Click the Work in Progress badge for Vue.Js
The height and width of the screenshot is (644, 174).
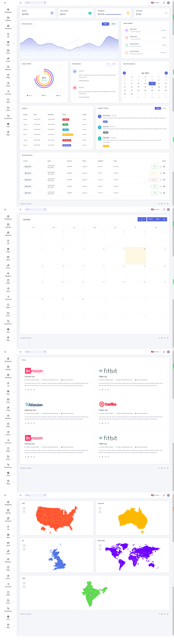pyautogui.click(x=68, y=135)
